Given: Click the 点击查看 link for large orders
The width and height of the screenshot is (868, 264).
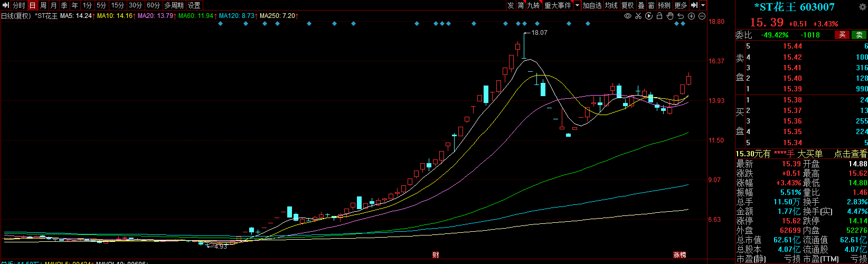Looking at the screenshot, I should pyautogui.click(x=850, y=154).
